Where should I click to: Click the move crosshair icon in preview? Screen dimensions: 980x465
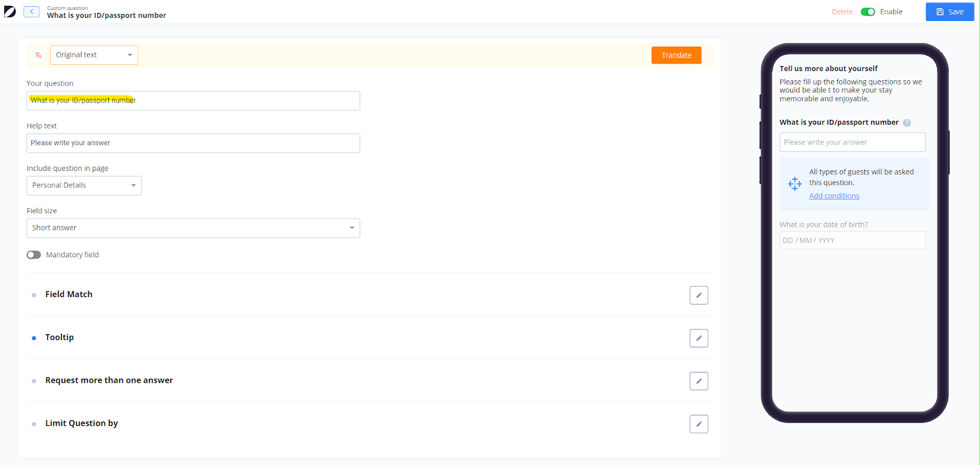(795, 184)
